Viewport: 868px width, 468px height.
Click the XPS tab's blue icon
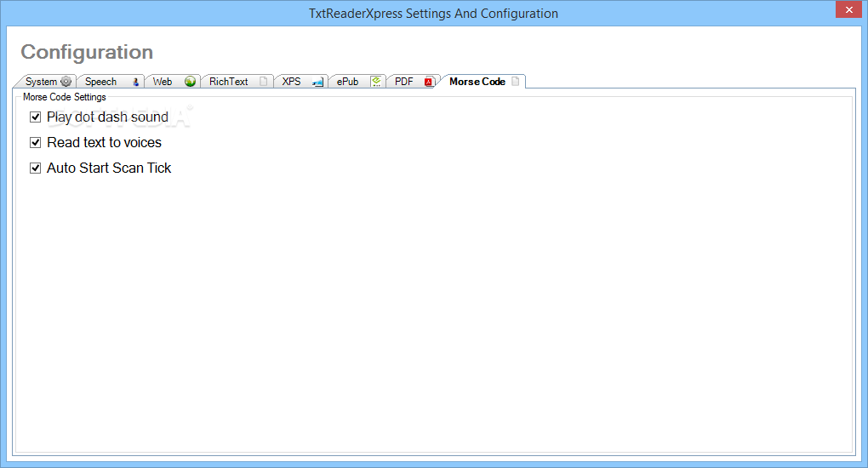click(x=317, y=82)
